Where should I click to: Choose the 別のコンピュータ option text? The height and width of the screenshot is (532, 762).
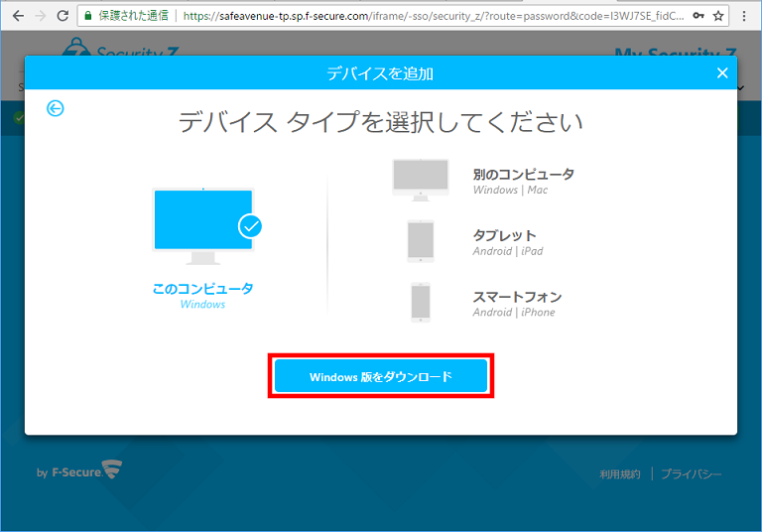(x=523, y=175)
